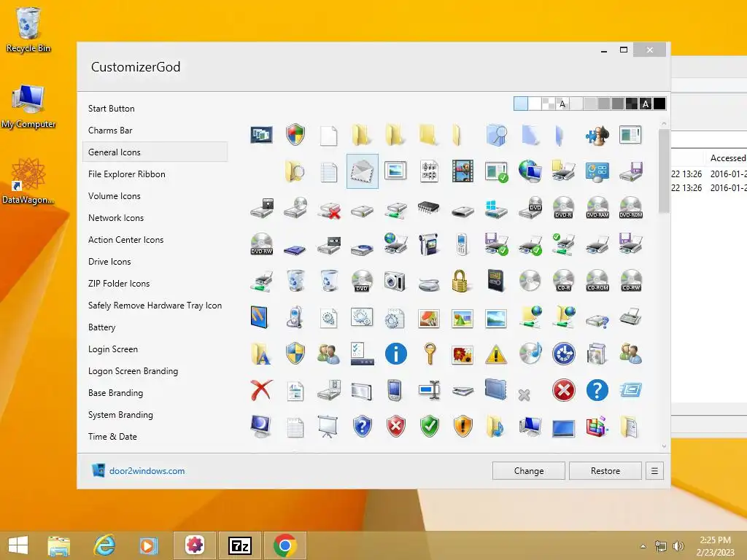This screenshot has height=560, width=747.
Task: Click the volume speaker tray icon
Action: tap(678, 546)
